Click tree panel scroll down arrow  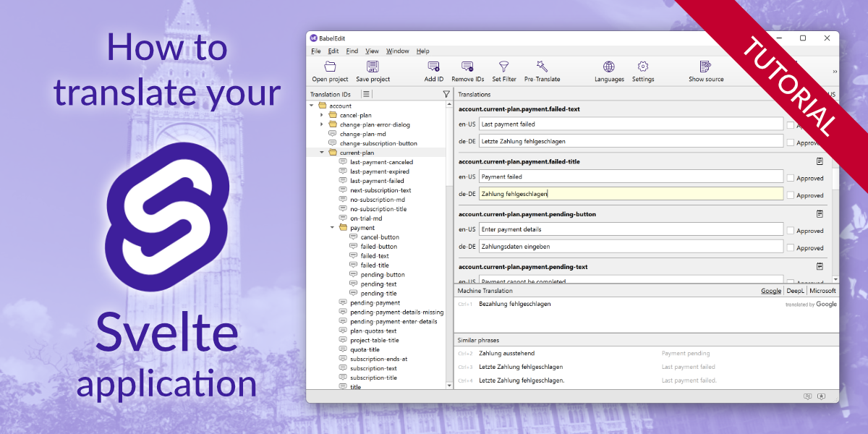pyautogui.click(x=449, y=386)
